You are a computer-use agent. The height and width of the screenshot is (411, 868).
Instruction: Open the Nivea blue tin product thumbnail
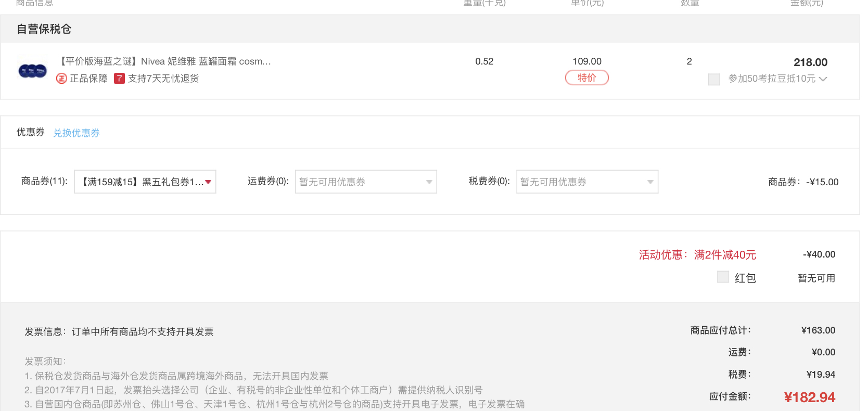(x=32, y=71)
